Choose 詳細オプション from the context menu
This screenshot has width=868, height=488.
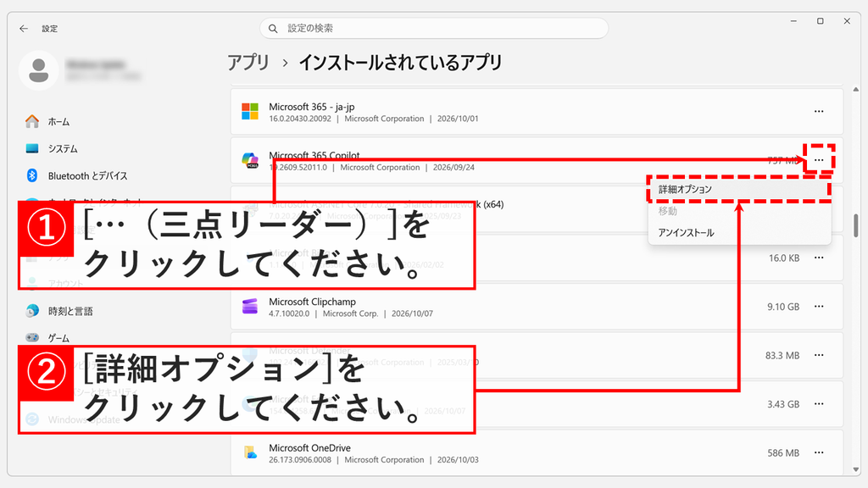click(739, 189)
